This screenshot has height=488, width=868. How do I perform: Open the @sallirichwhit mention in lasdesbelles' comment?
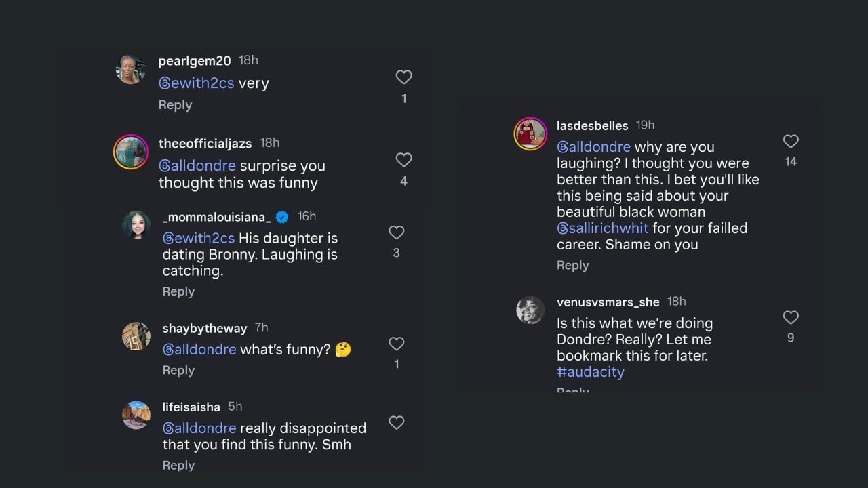pos(602,228)
